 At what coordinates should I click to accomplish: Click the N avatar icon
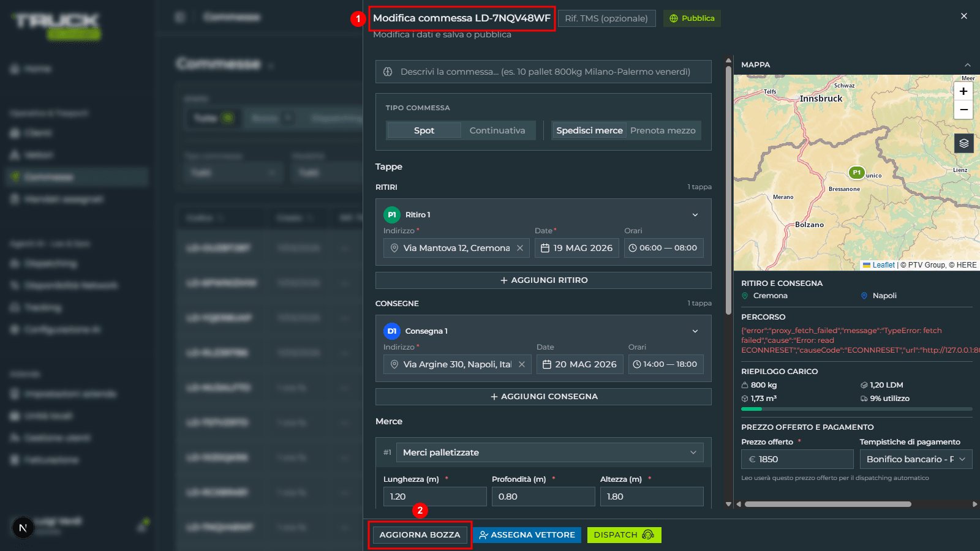(x=23, y=528)
